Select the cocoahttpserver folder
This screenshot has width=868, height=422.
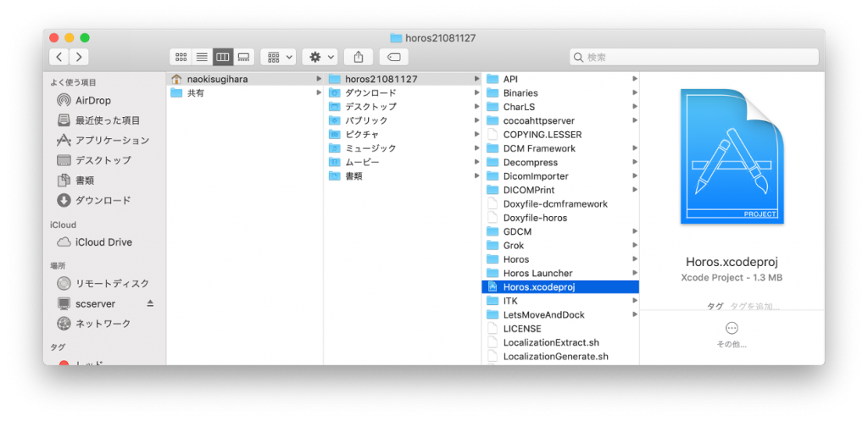pyautogui.click(x=561, y=120)
